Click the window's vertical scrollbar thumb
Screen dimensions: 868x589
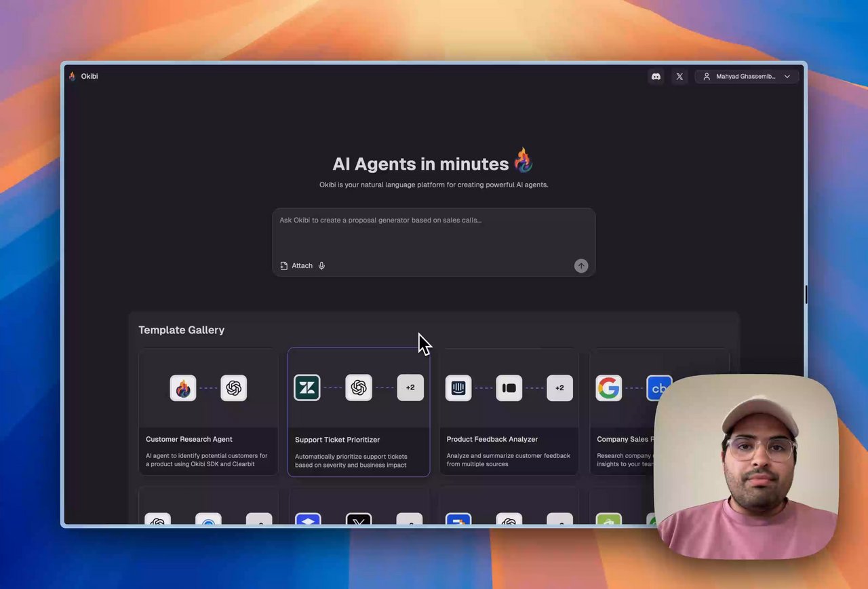point(806,294)
